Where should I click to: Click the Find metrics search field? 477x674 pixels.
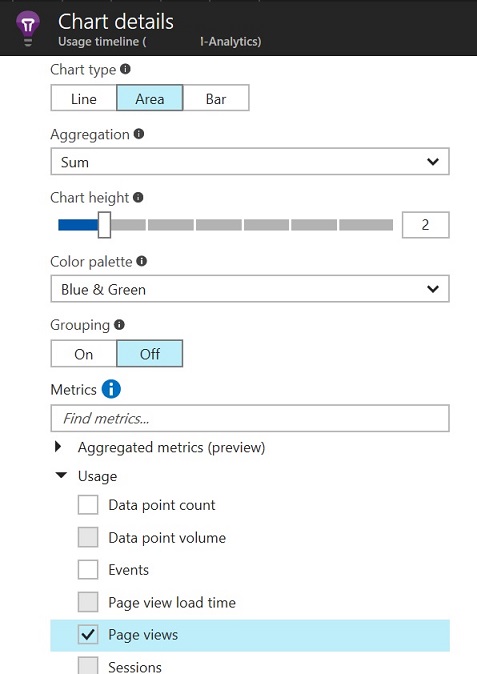click(x=250, y=418)
